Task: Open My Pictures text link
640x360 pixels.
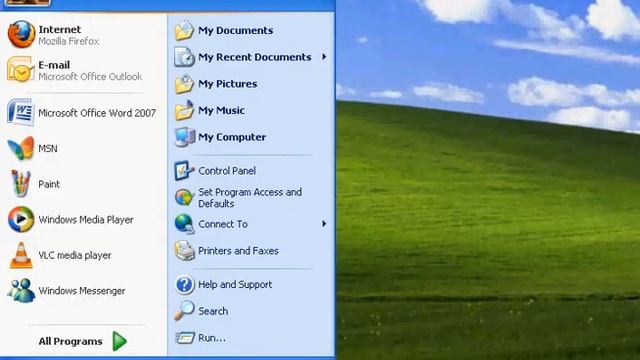Action: tap(228, 84)
